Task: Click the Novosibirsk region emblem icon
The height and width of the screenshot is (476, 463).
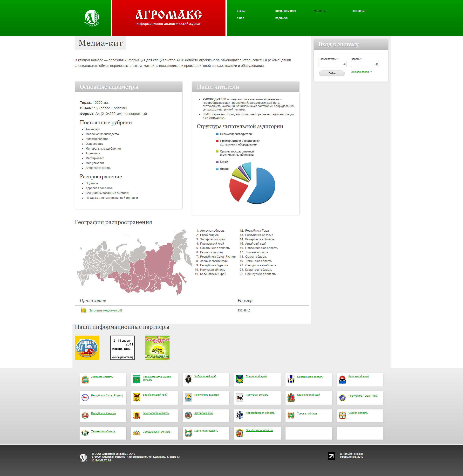Action: coord(239,415)
